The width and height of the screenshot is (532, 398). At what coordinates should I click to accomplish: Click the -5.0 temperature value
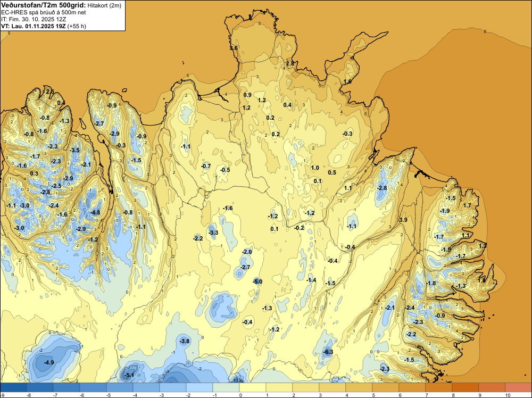click(257, 281)
